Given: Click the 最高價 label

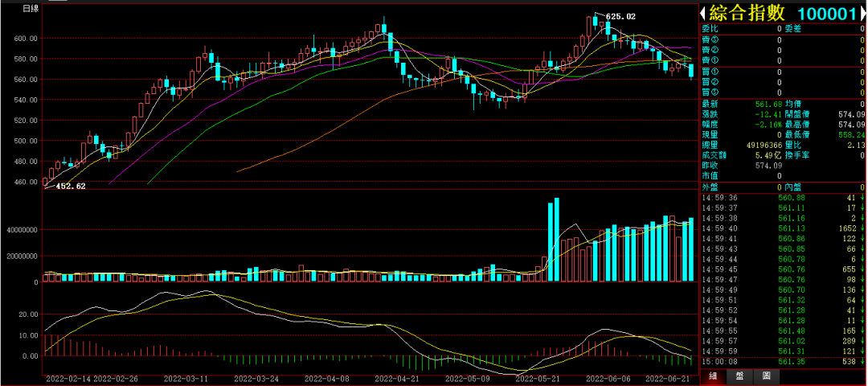Looking at the screenshot, I should point(797,125).
